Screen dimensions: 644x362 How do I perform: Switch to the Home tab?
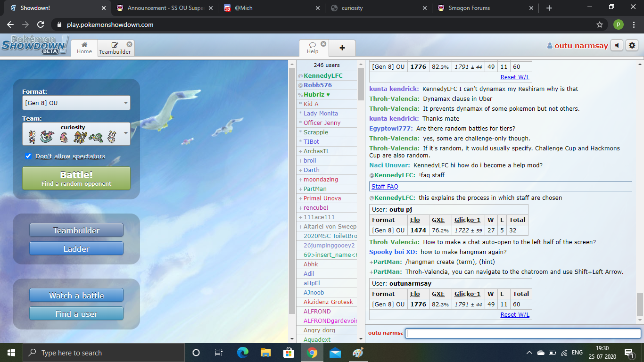pyautogui.click(x=84, y=48)
